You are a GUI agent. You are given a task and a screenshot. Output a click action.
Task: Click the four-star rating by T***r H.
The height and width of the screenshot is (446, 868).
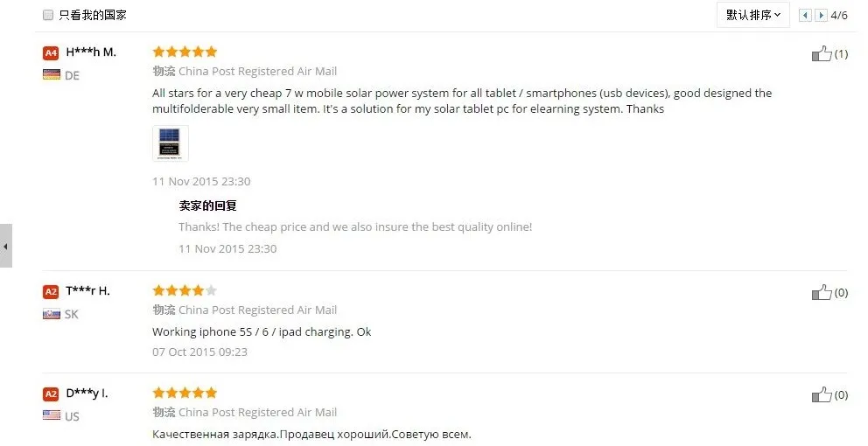pos(185,290)
